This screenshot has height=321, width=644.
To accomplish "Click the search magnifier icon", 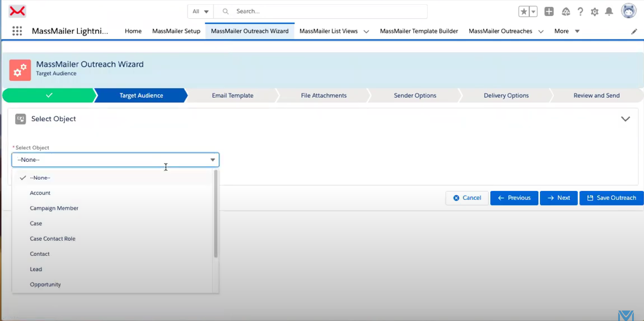I will click(226, 11).
